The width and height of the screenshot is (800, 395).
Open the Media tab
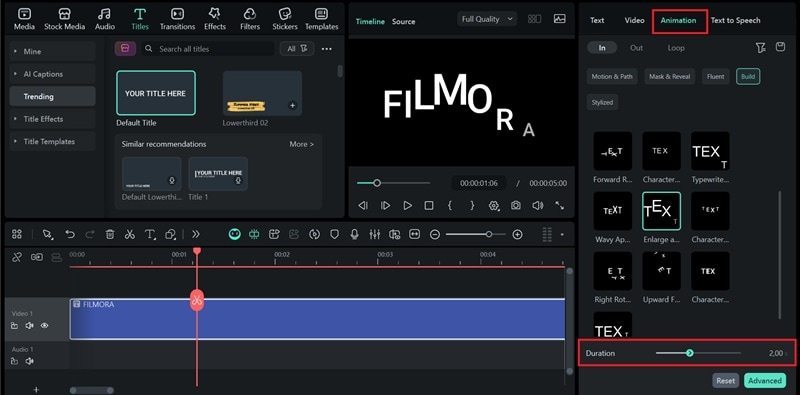(24, 19)
